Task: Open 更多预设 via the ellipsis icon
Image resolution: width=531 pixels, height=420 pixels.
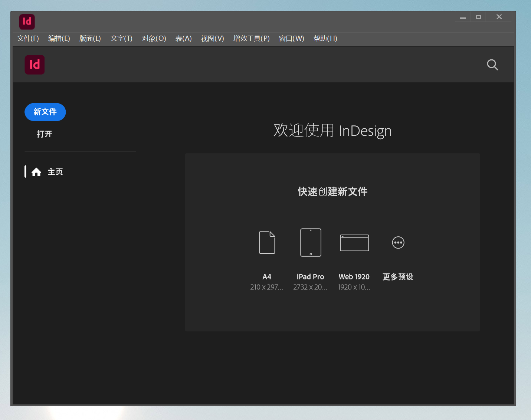Action: 398,243
